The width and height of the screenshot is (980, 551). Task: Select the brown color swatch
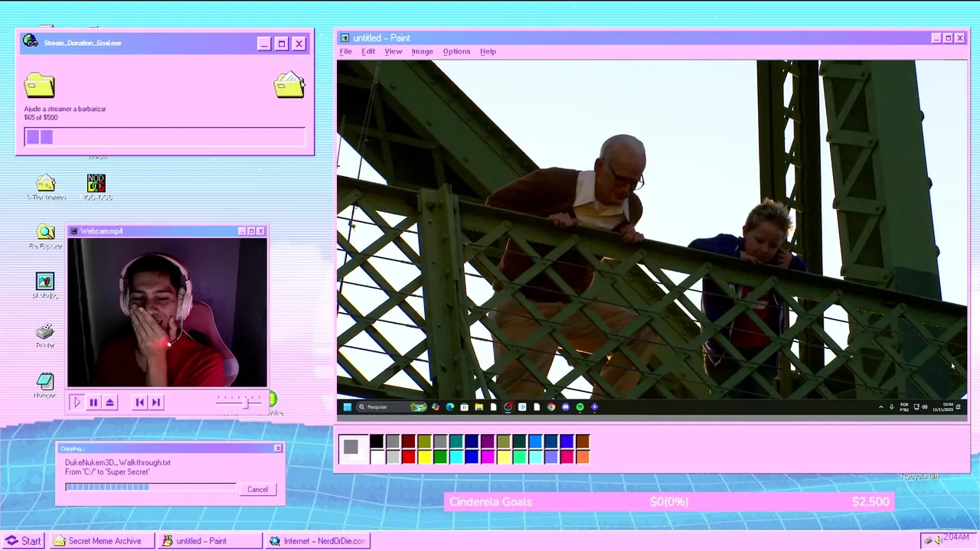[583, 442]
